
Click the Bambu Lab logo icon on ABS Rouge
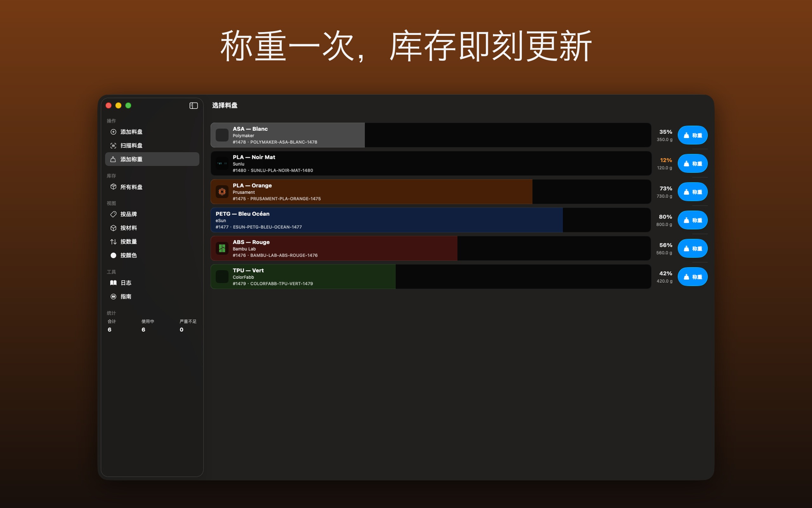[x=222, y=248]
